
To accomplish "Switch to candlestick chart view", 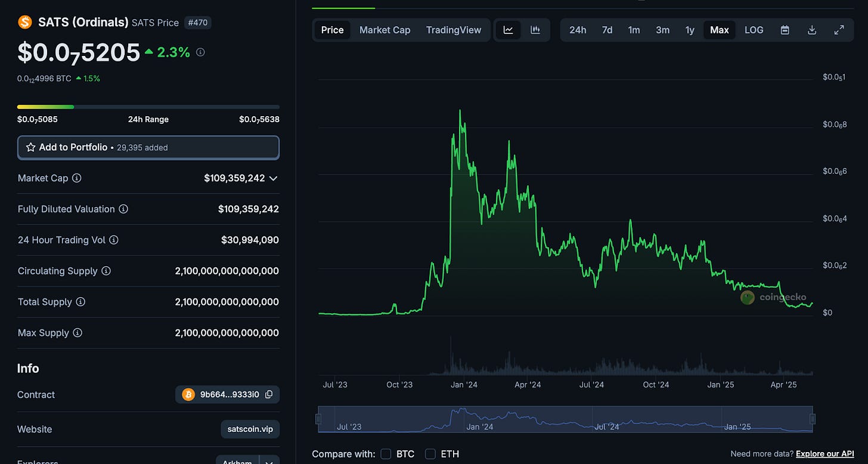I will coord(535,30).
